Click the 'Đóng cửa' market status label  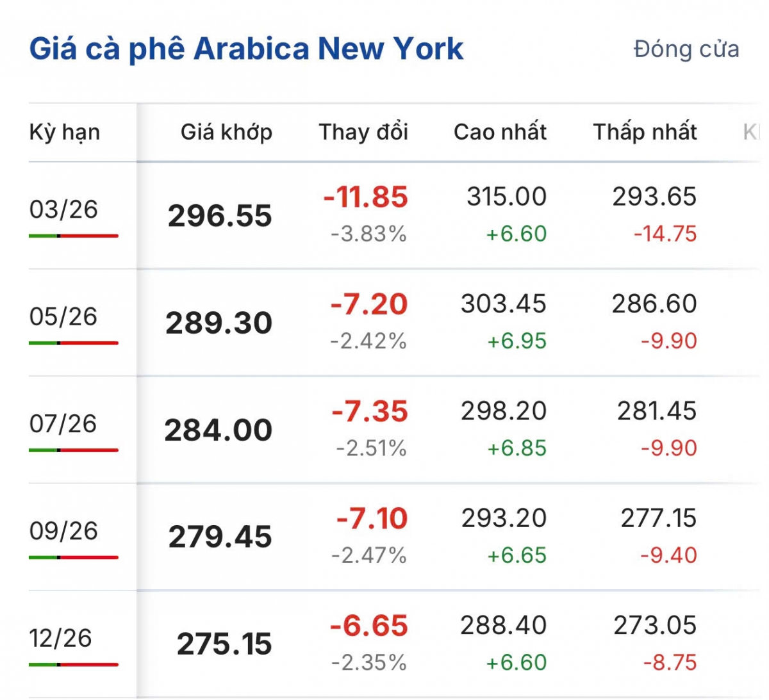click(686, 49)
